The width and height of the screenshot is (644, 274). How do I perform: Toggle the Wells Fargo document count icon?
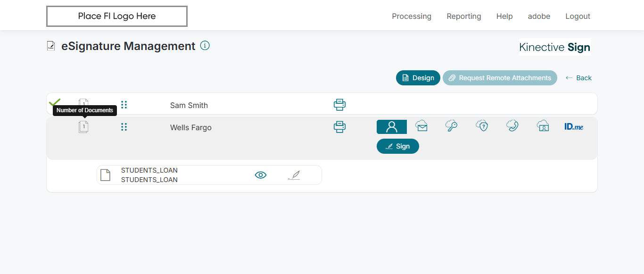coord(83,127)
